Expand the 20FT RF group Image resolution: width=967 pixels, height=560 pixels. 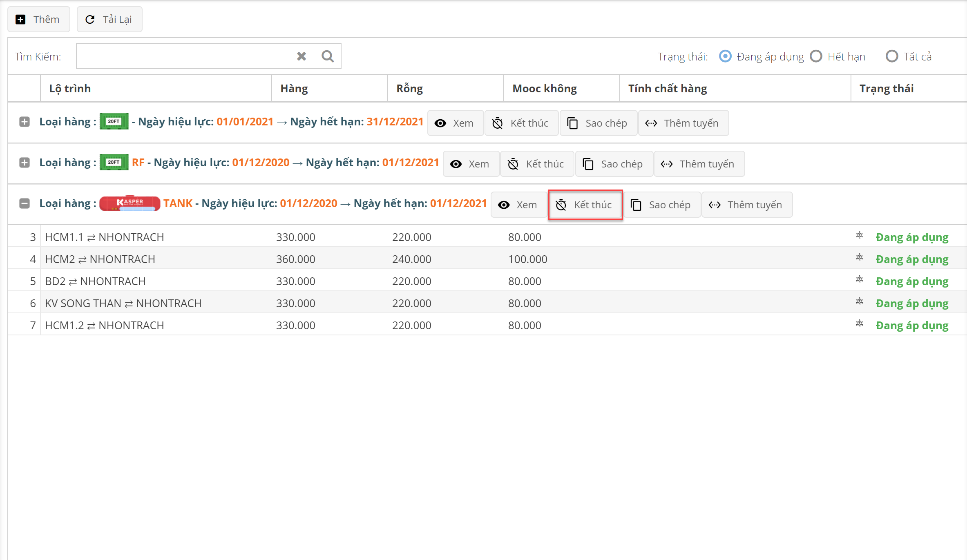pyautogui.click(x=25, y=163)
